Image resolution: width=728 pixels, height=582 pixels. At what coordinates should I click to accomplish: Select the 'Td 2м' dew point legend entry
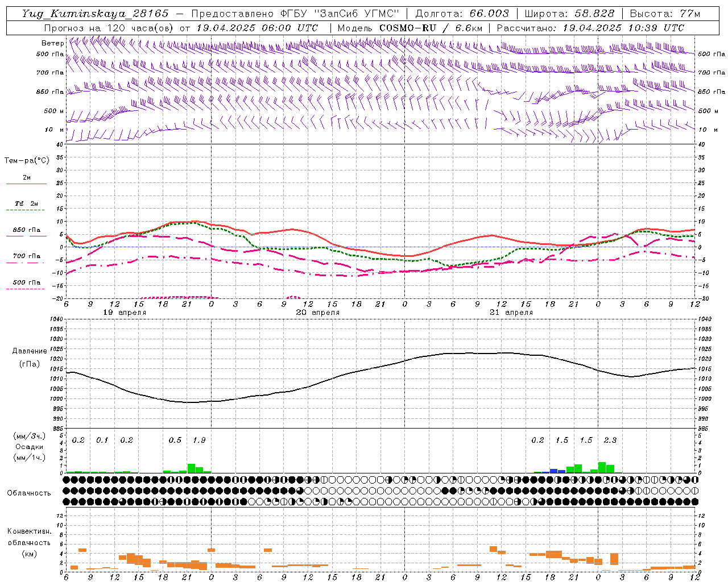click(x=27, y=203)
